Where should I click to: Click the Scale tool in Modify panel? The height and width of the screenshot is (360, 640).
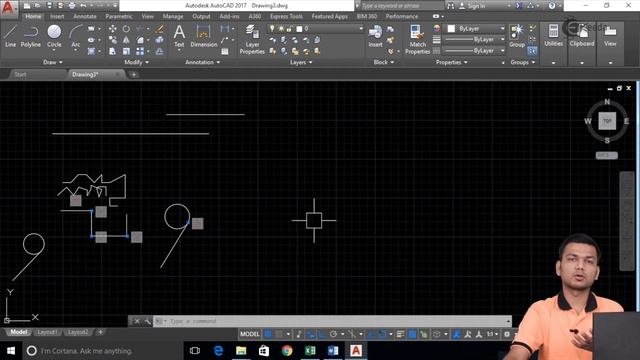click(126, 51)
